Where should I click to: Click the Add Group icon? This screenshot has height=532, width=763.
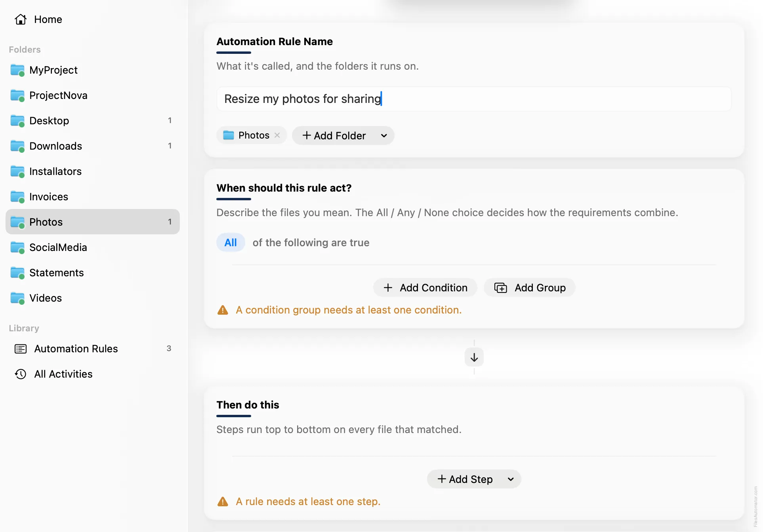[x=501, y=288]
